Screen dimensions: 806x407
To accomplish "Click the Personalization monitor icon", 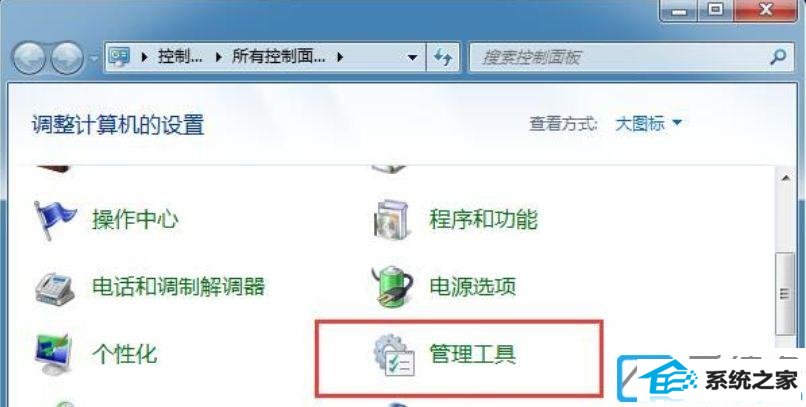I will click(53, 355).
